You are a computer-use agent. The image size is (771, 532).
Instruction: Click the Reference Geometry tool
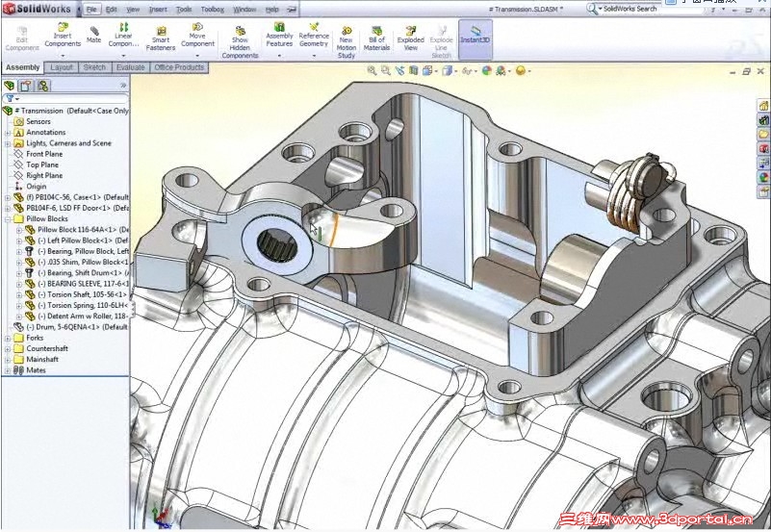(x=314, y=35)
